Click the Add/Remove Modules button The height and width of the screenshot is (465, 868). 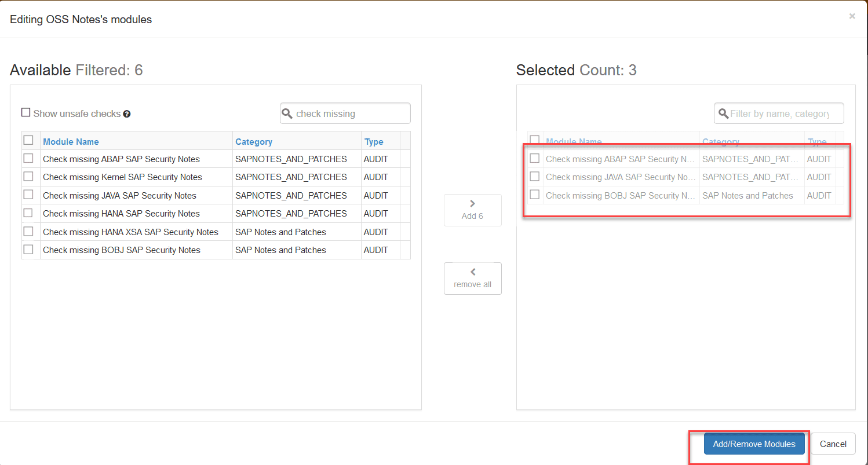[754, 444]
